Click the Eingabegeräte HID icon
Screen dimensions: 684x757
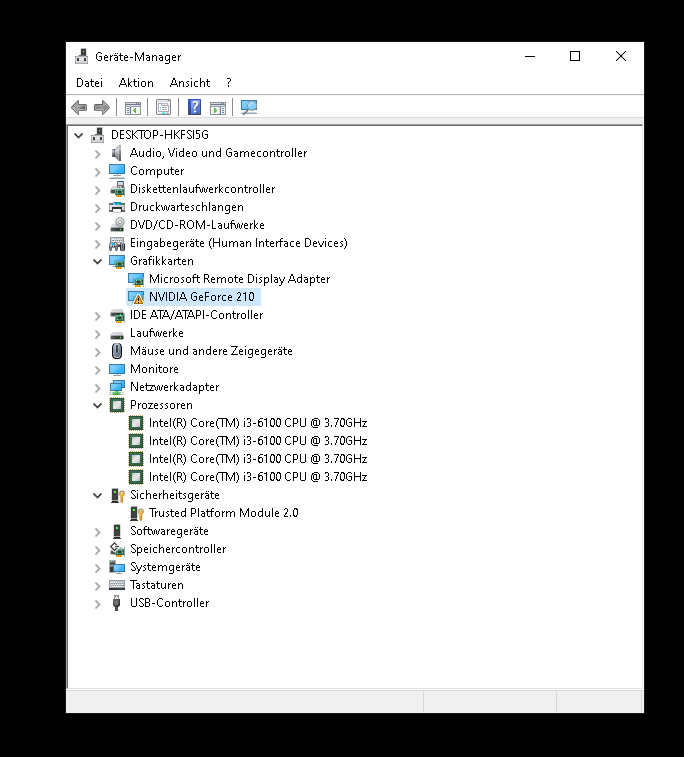click(x=117, y=243)
